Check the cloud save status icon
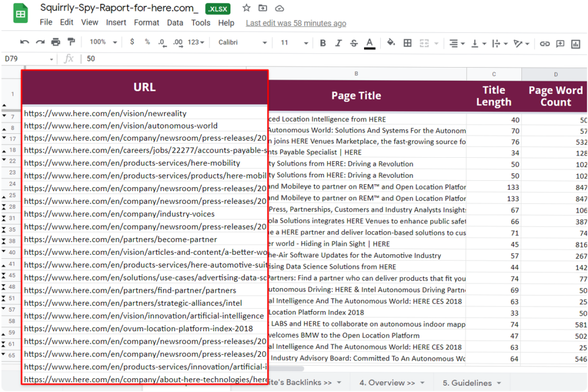The width and height of the screenshot is (588, 392). click(x=280, y=8)
